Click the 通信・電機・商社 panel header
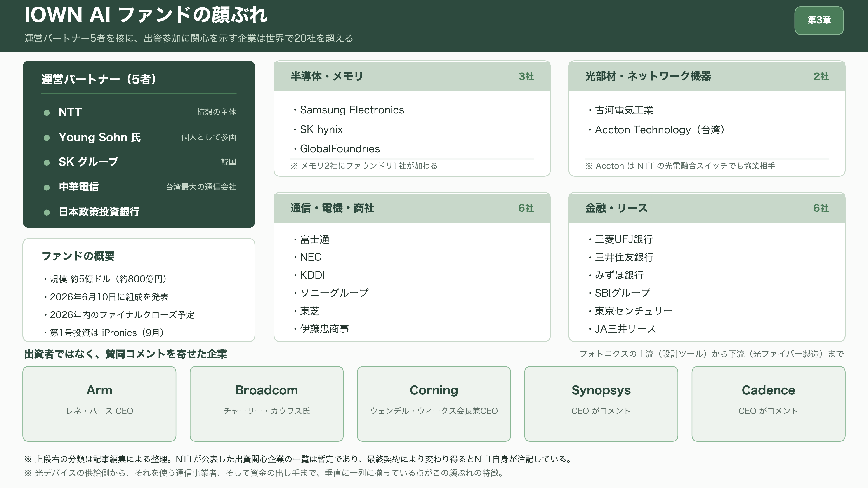This screenshot has width=868, height=488. 412,208
